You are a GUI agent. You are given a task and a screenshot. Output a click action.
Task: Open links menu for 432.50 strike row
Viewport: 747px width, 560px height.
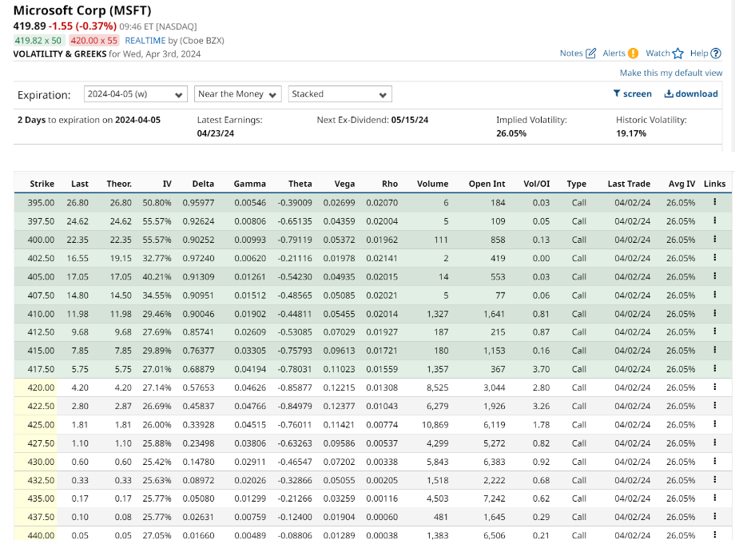point(714,479)
